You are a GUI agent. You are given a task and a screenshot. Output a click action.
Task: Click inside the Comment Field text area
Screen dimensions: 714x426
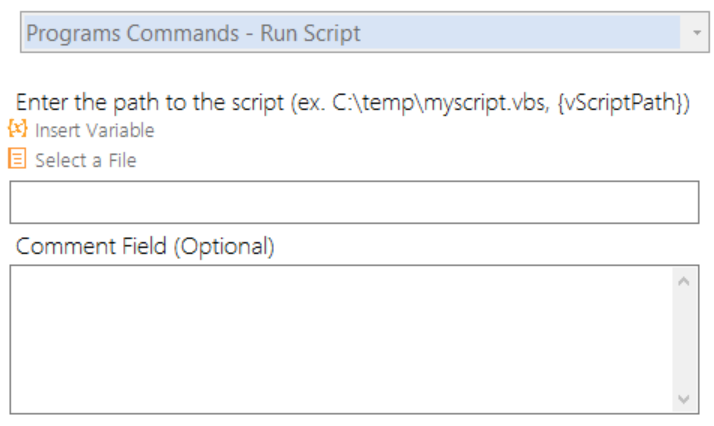point(340,339)
